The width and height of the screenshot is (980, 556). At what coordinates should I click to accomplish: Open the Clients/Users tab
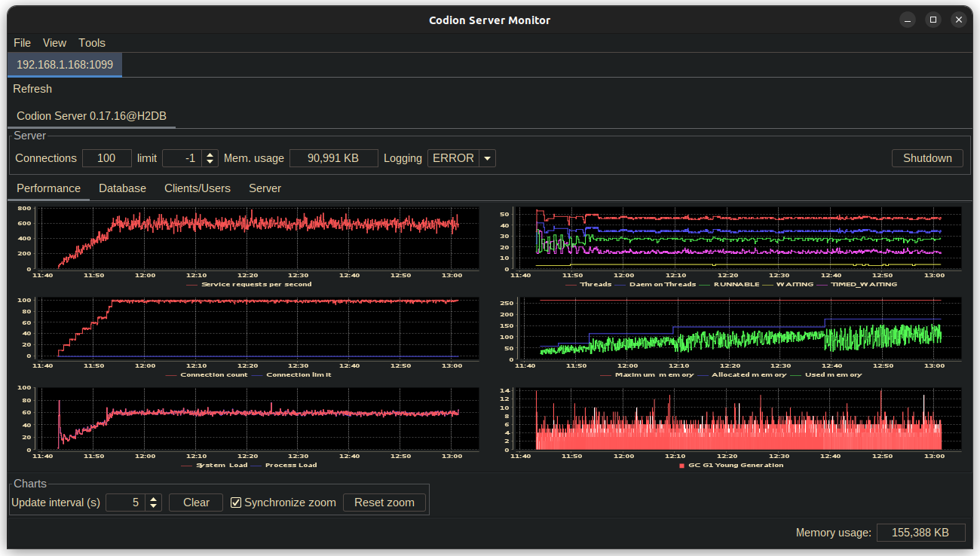point(197,188)
